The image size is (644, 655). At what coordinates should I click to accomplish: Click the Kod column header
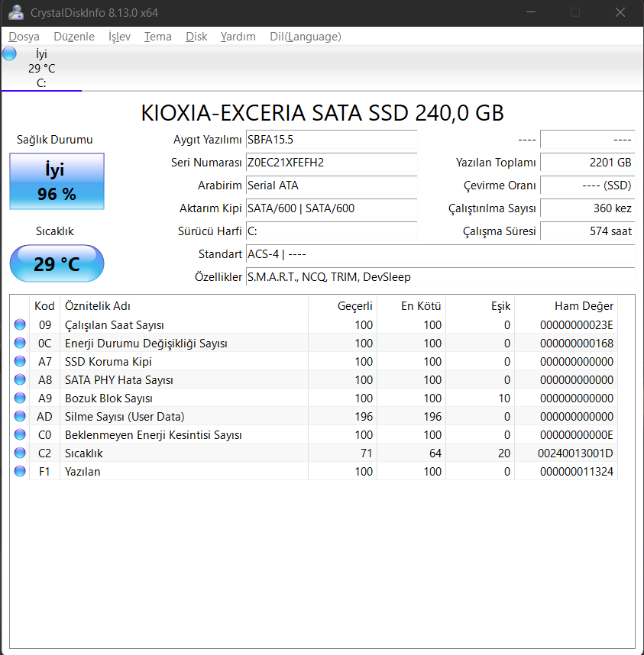(44, 306)
